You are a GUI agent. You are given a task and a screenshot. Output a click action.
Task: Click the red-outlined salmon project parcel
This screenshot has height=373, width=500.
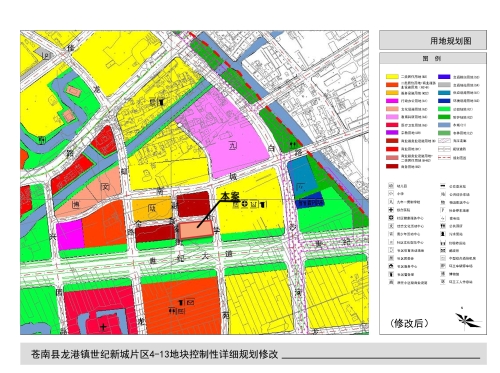coord(196,230)
